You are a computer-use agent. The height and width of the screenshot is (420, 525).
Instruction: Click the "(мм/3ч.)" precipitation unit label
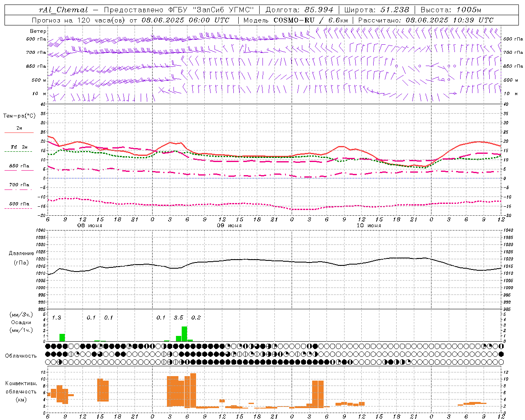click(x=21, y=315)
